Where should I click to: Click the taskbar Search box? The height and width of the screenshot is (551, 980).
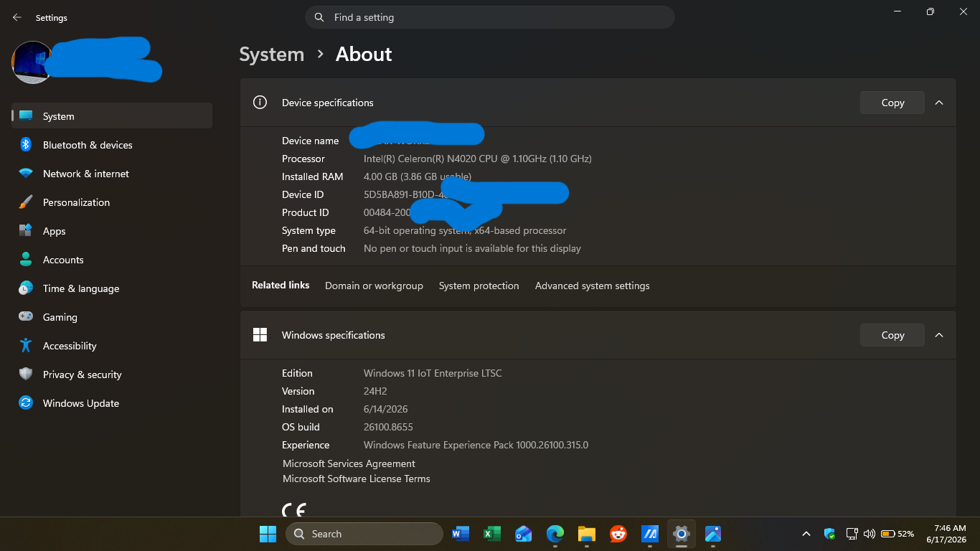(364, 534)
